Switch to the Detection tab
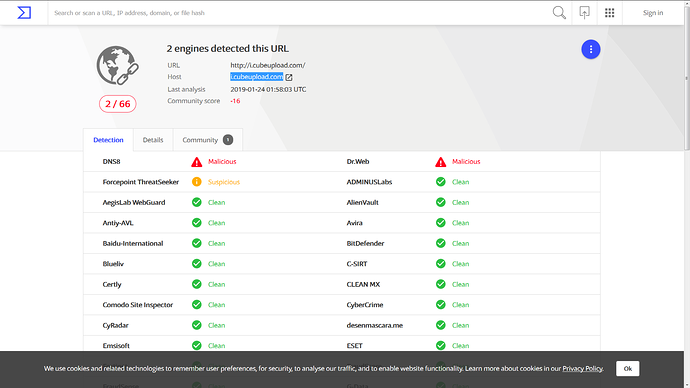690x388 pixels. tap(108, 140)
